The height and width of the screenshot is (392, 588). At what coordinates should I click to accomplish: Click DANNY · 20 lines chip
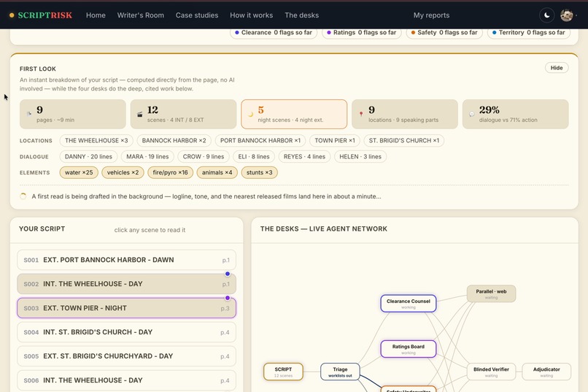point(88,157)
